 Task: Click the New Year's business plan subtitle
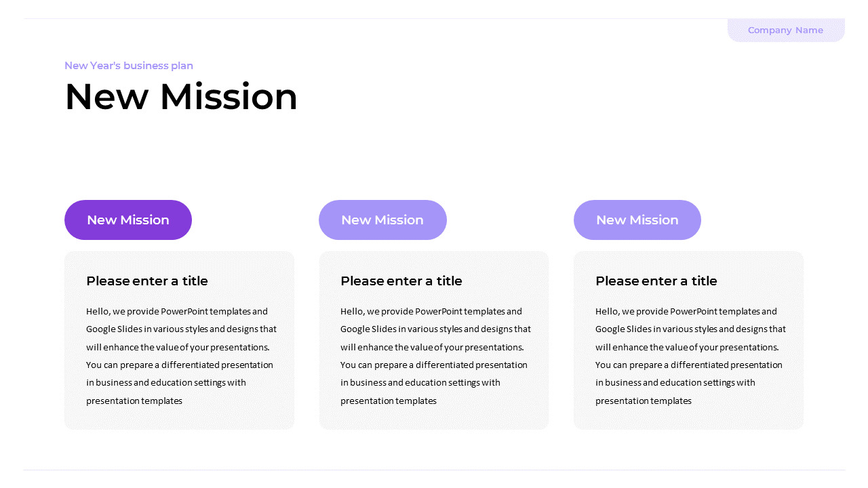129,66
